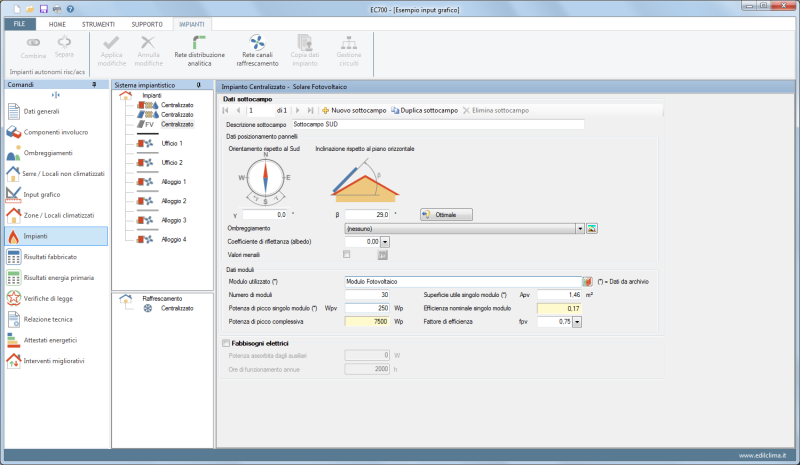Click Applica modifiche checkmark icon
The width and height of the screenshot is (800, 465).
(111, 42)
